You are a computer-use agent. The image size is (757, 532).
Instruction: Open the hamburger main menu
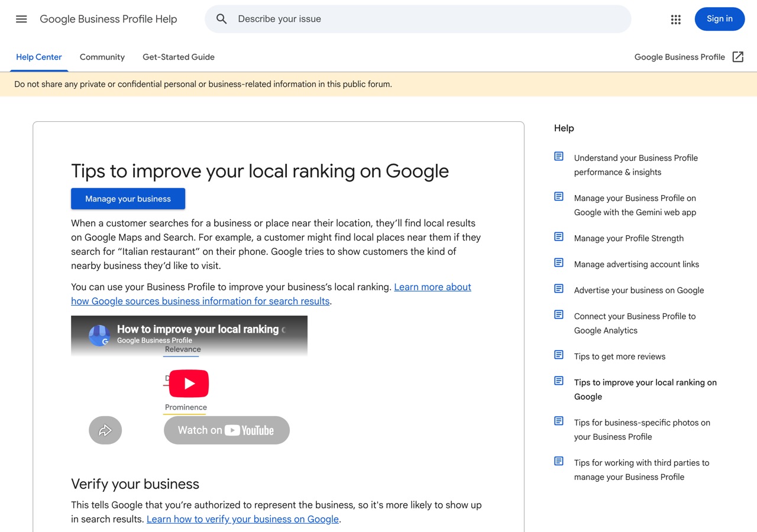[x=21, y=19]
